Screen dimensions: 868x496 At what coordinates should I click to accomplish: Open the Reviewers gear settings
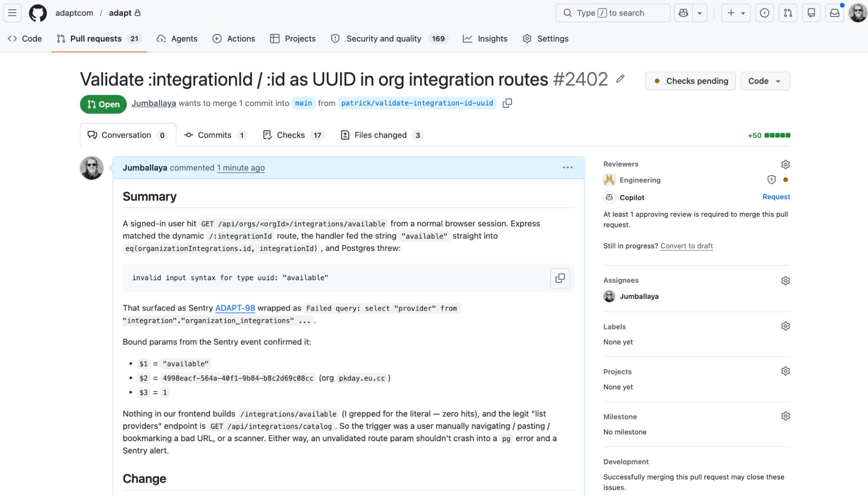pos(785,165)
